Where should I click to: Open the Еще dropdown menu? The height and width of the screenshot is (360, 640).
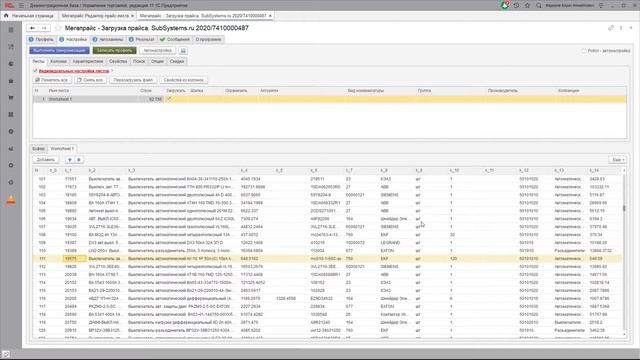click(x=618, y=160)
